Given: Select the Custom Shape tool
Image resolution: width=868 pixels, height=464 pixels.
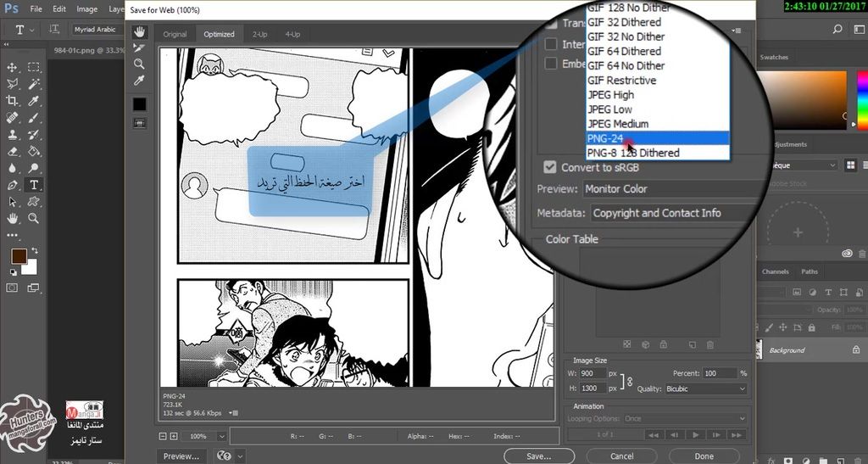Looking at the screenshot, I should [34, 202].
